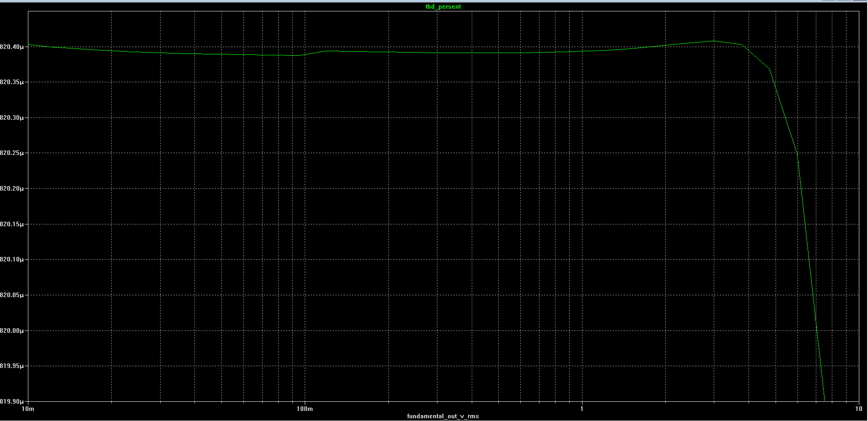The image size is (868, 421).
Task: Click the 100m x-axis label
Action: tap(305, 409)
